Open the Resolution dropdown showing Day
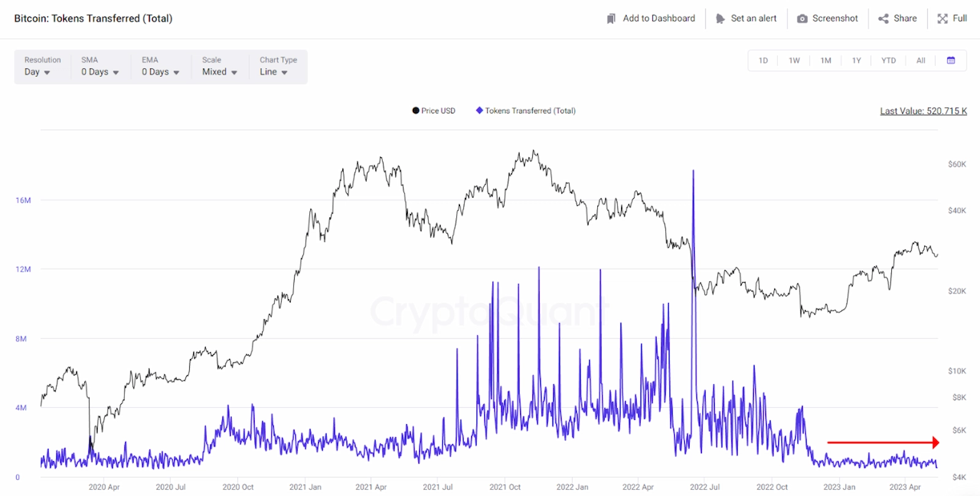980x496 pixels. pos(37,72)
